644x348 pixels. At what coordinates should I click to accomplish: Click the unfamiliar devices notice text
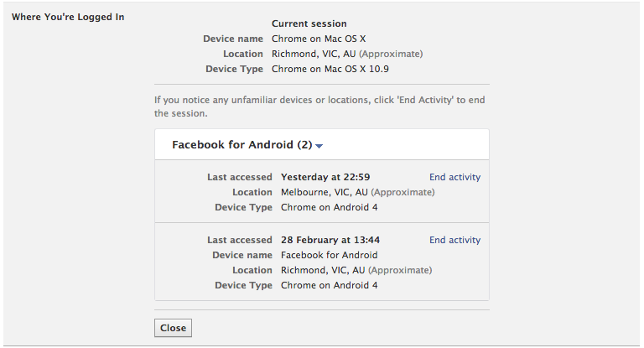tap(319, 106)
